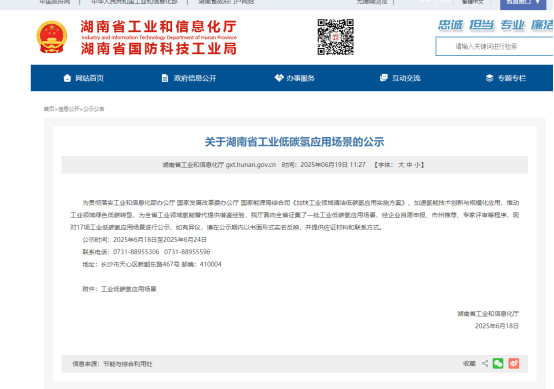This screenshot has width=554, height=389.
Task: Set font size to 小
Action: coord(417,165)
